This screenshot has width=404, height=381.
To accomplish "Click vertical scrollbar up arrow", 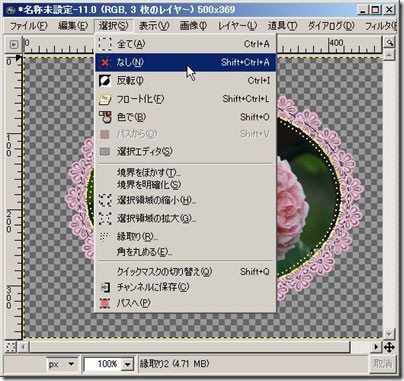I will click(x=389, y=55).
